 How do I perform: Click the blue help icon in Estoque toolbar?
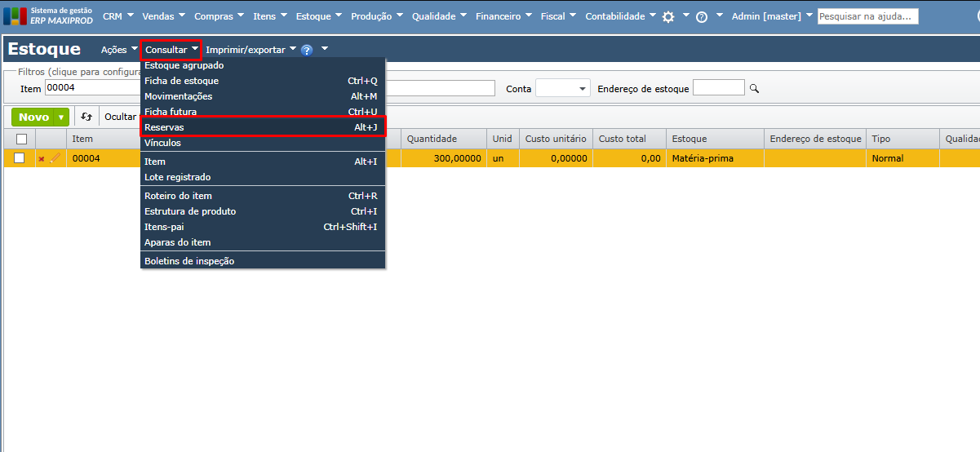[x=307, y=50]
